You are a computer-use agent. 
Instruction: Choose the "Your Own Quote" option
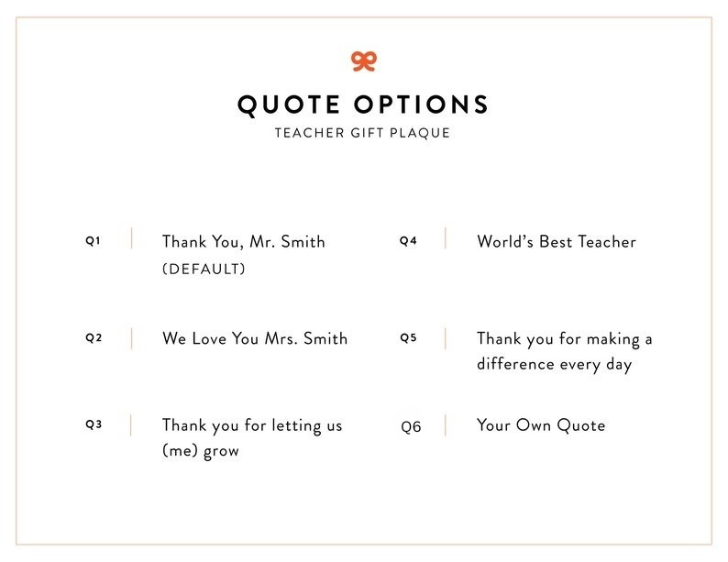(x=541, y=425)
